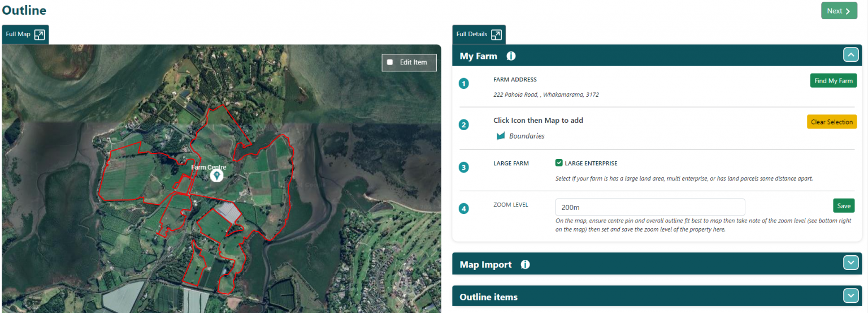Open the Full Map tab

pos(18,34)
